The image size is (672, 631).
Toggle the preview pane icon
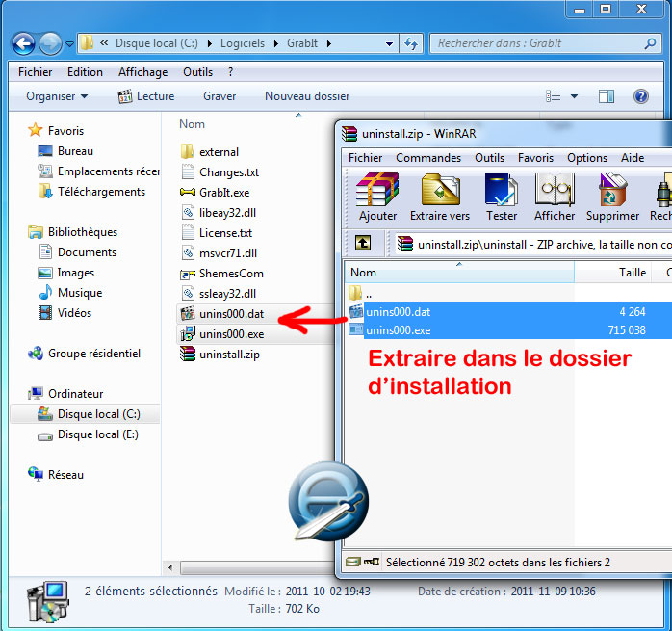pos(606,96)
